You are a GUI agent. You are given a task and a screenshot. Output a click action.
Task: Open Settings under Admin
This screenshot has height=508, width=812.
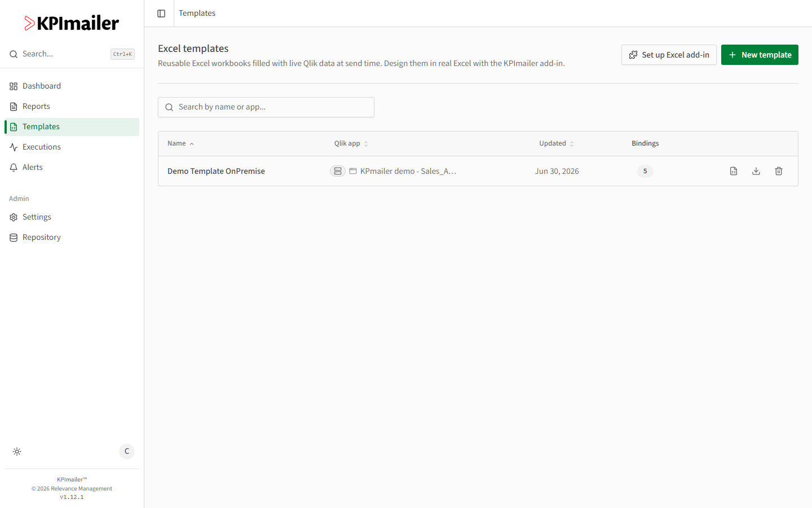pyautogui.click(x=72, y=217)
